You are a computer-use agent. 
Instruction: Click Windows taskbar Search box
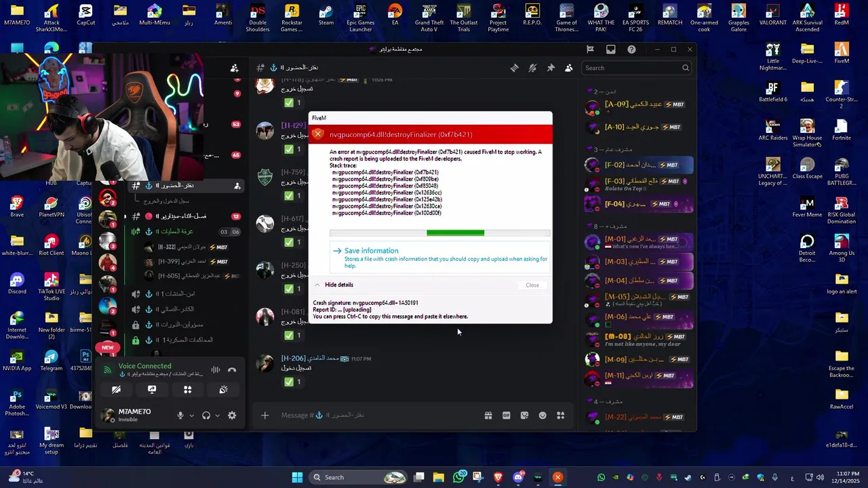click(359, 477)
